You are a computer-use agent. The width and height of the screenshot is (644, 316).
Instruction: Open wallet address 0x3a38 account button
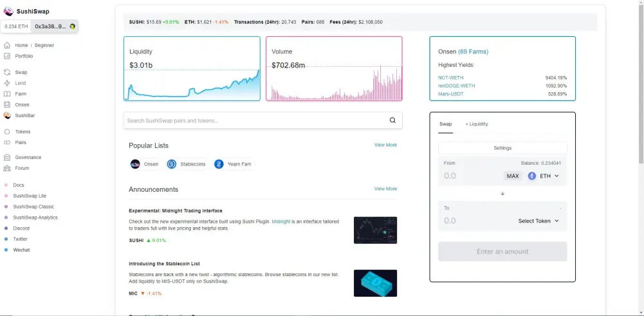[55, 26]
